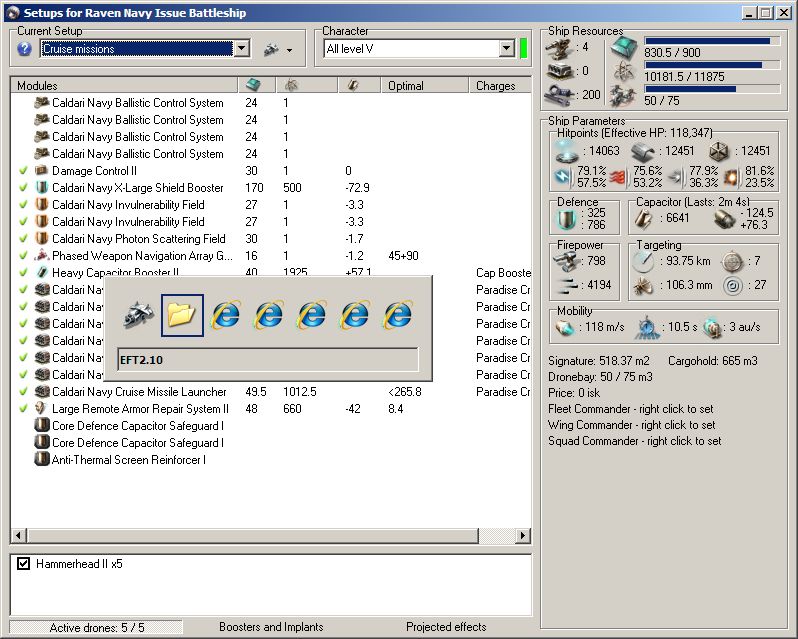Click the X-Large Shield Booster module icon
Screen dimensions: 798x639
[x=41, y=187]
